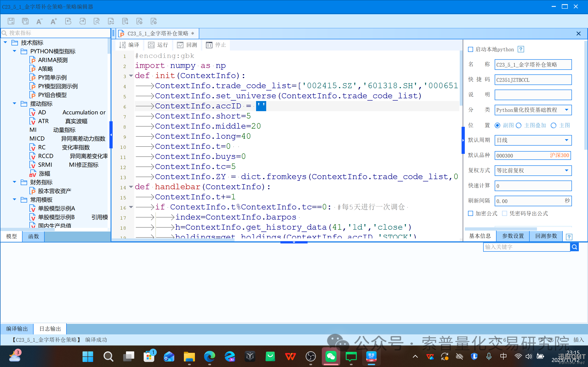The width and height of the screenshot is (588, 367).
Task: Switch to the 日志输出 tab
Action: click(50, 329)
